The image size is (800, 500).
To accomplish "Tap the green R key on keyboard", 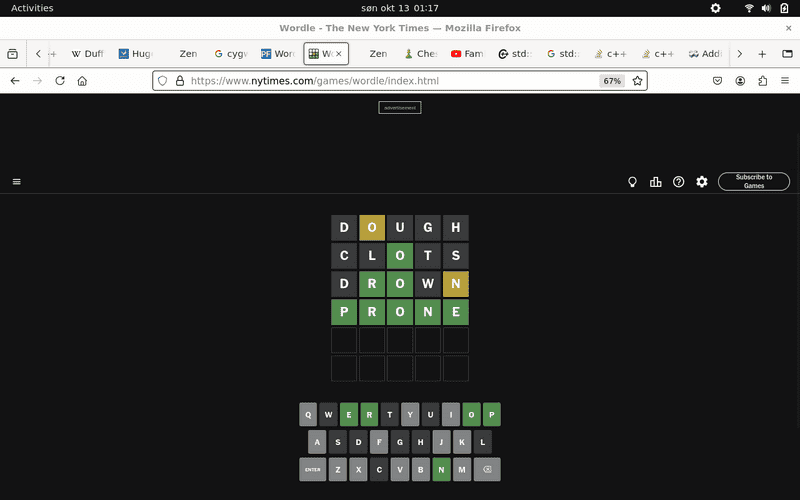I will tap(369, 414).
